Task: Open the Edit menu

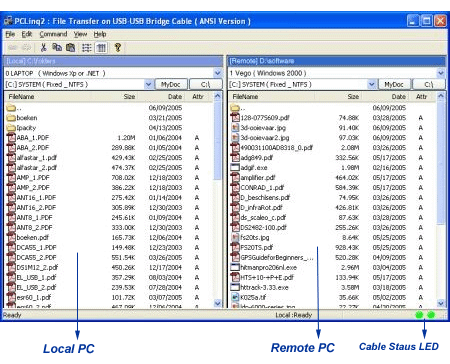Action: point(27,34)
